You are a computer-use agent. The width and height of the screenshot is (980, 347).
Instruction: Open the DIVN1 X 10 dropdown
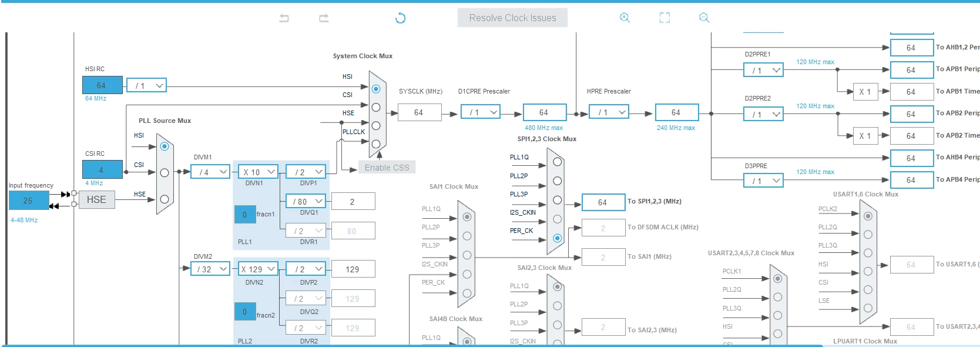[x=258, y=172]
